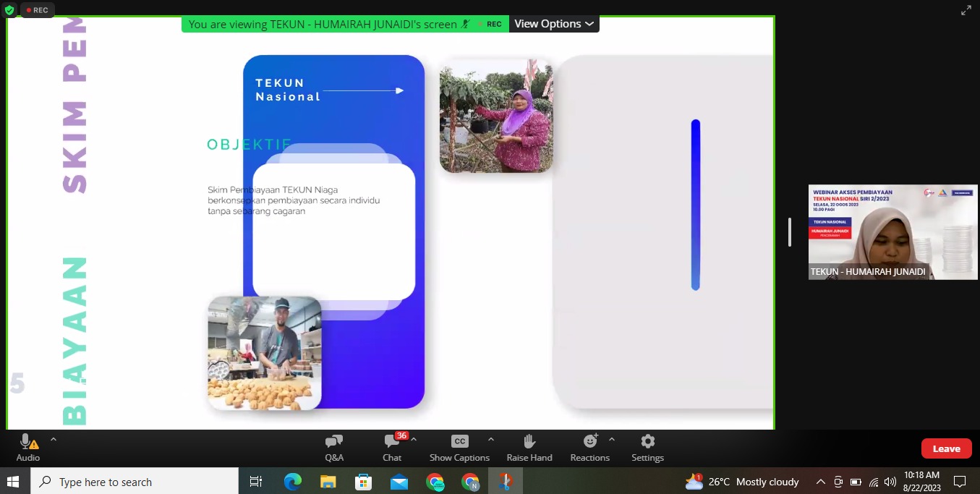This screenshot has width=980, height=494.
Task: Open the Reactions menu
Action: pos(590,448)
